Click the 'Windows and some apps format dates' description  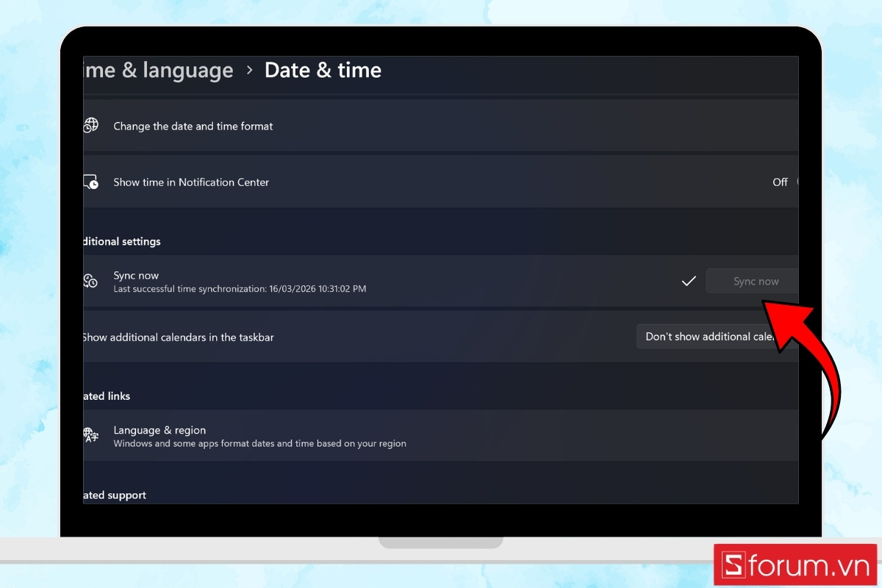[259, 444]
